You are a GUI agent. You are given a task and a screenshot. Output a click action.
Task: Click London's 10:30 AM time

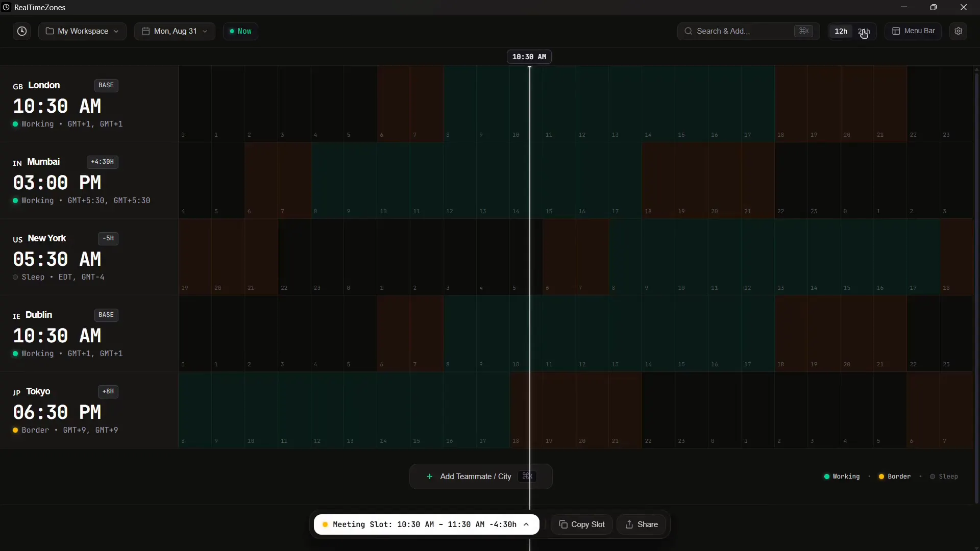click(57, 106)
